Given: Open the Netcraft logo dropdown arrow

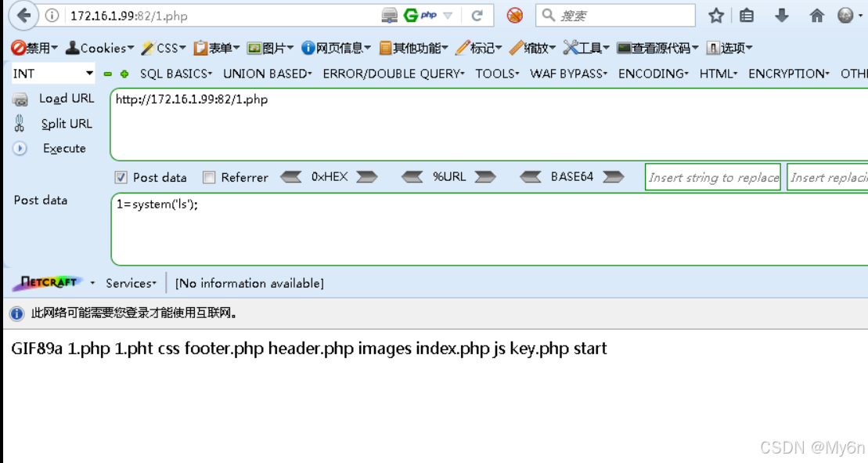Looking at the screenshot, I should tap(92, 283).
